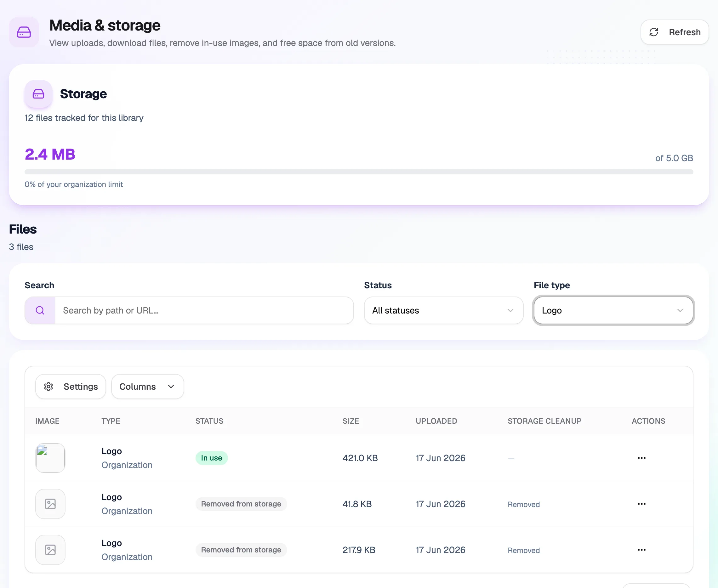Click the Refresh button

[x=674, y=32]
